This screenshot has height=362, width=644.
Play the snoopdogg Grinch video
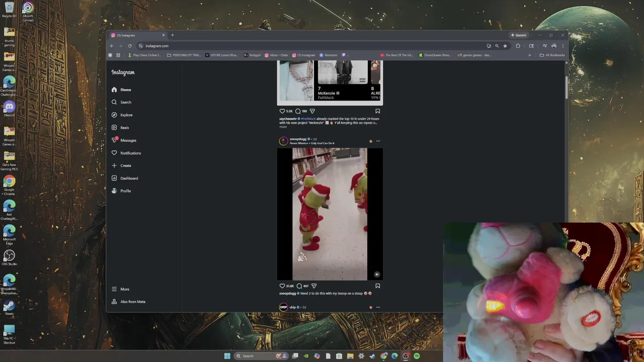[330, 214]
